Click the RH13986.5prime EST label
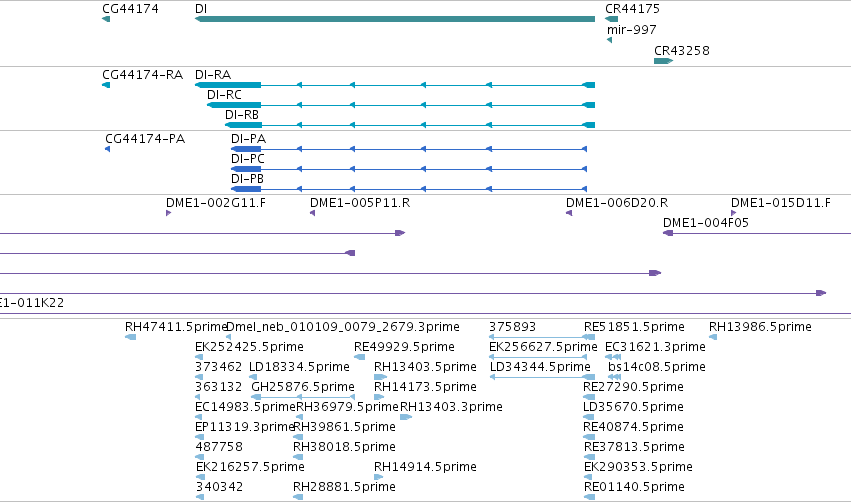 coord(760,327)
